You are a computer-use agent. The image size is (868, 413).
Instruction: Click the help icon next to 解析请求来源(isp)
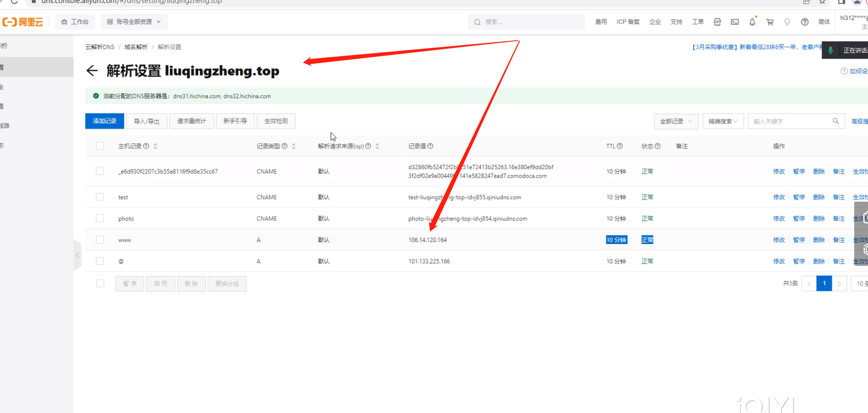(368, 146)
